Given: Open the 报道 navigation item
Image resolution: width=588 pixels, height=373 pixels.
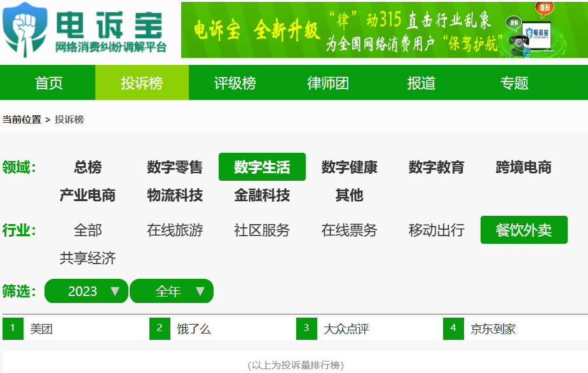Looking at the screenshot, I should pos(421,83).
